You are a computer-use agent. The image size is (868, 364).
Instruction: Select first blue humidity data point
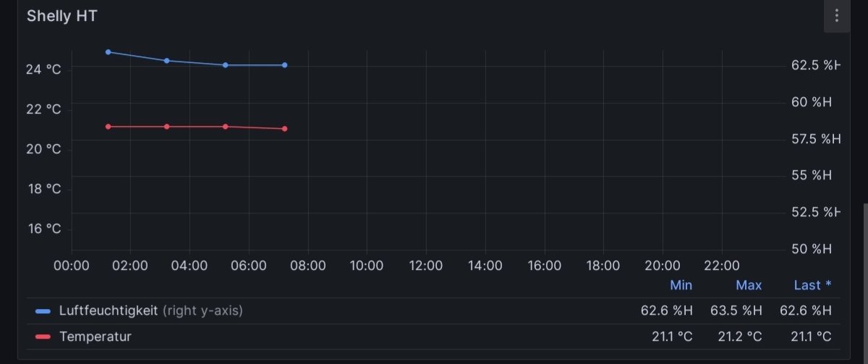point(109,52)
